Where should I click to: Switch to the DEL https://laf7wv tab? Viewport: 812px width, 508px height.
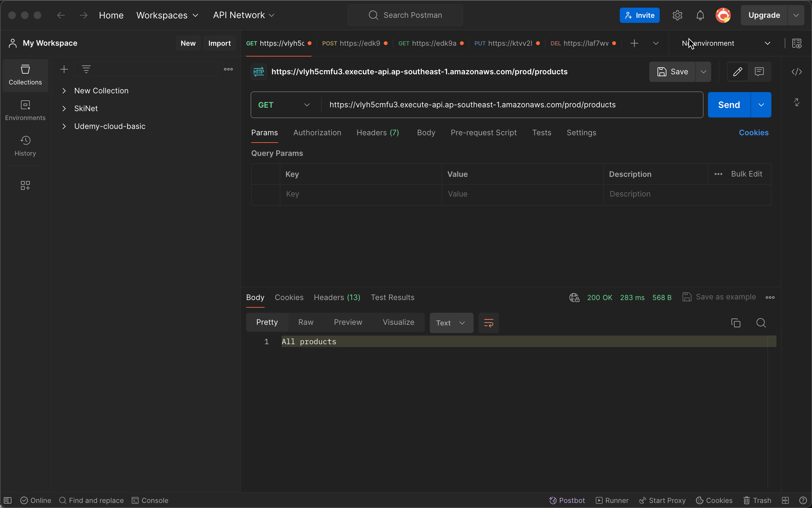(x=583, y=43)
